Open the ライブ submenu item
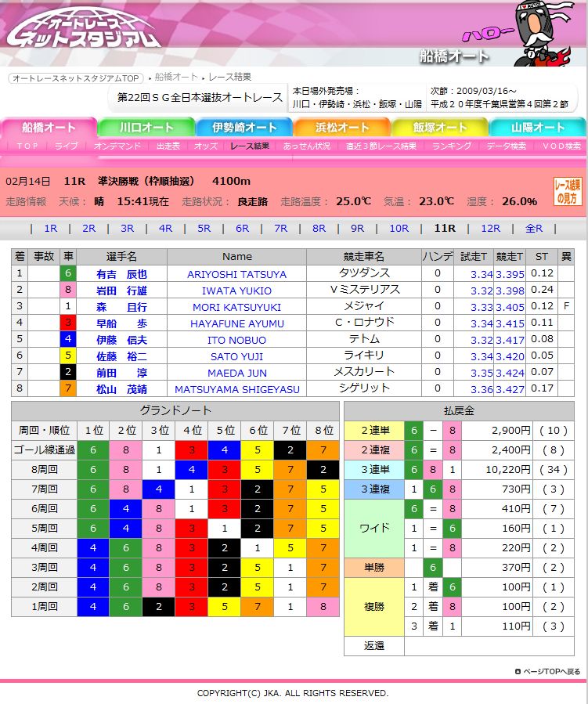 [x=67, y=146]
